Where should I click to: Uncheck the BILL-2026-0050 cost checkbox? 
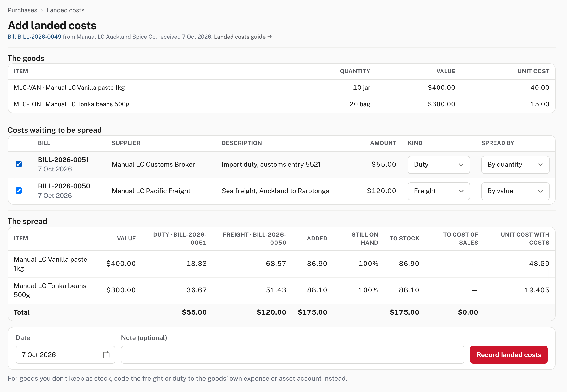click(x=19, y=191)
